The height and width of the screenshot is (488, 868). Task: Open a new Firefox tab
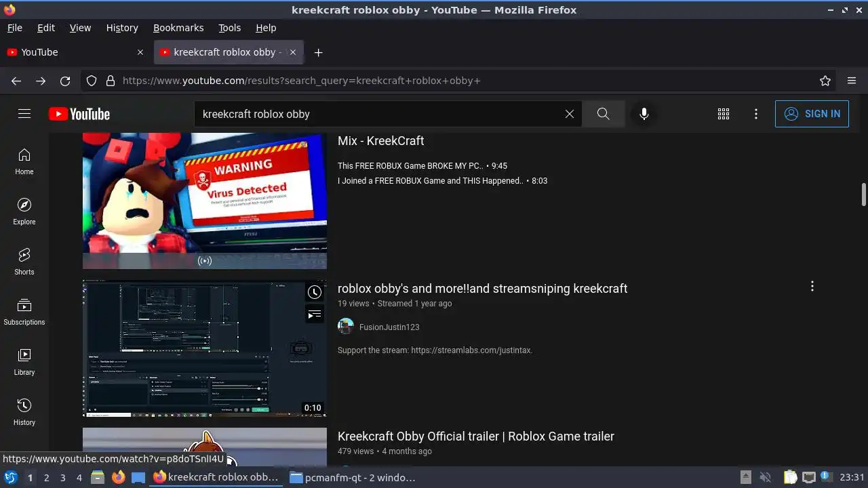318,52
